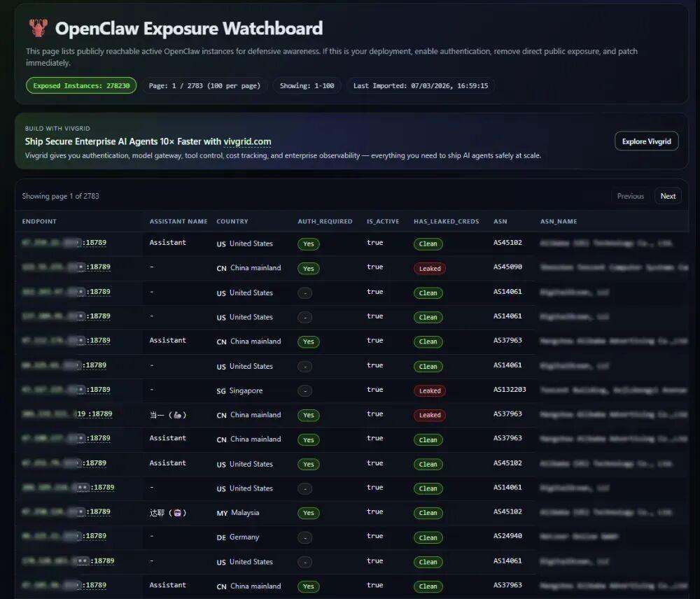Click the Exposed Instances: 278230 badge
The width and height of the screenshot is (700, 599).
[81, 86]
